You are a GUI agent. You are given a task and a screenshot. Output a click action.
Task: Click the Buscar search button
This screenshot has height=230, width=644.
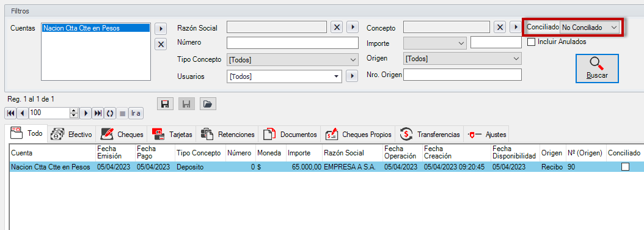(597, 69)
